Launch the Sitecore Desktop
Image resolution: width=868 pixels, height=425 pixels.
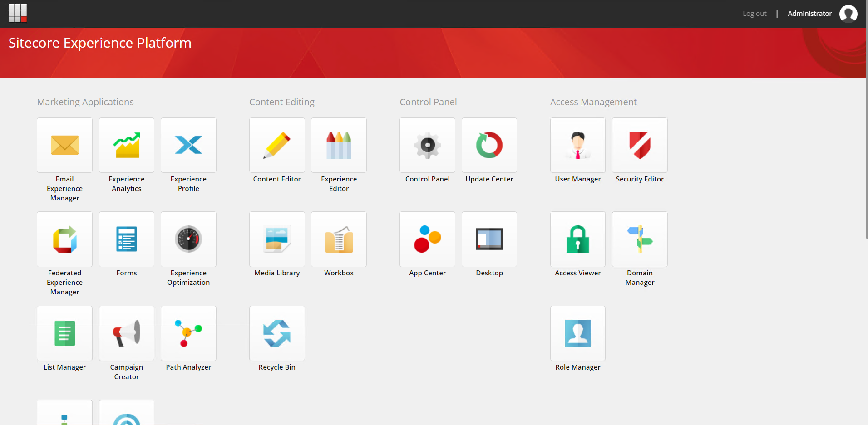point(489,239)
